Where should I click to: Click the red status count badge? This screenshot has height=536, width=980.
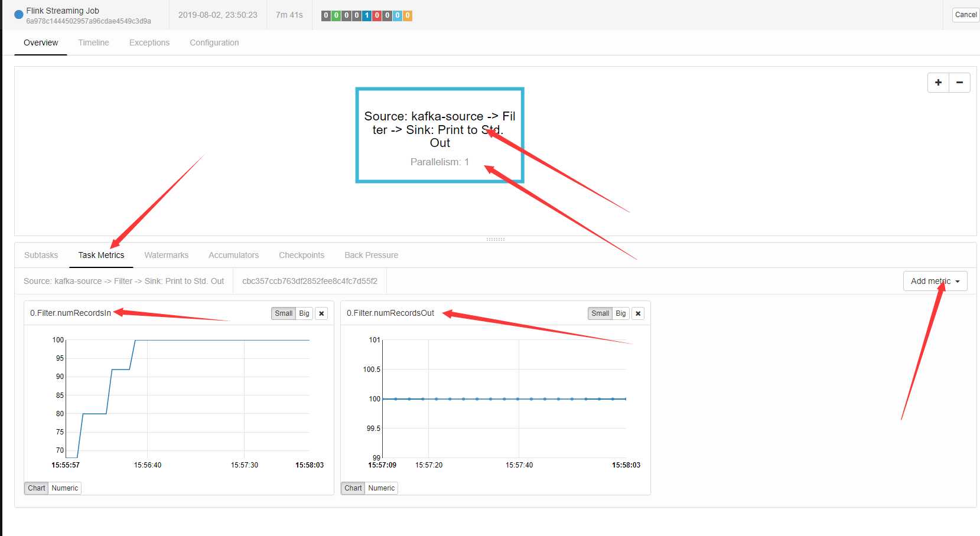tap(377, 15)
